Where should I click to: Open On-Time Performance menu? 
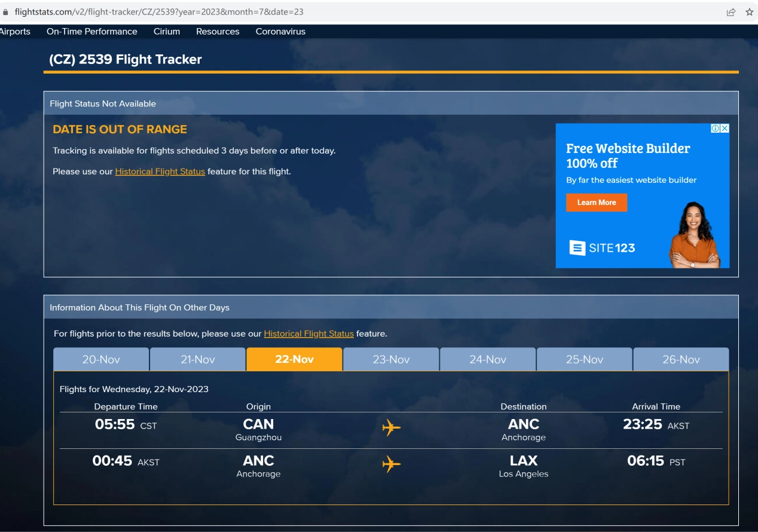92,32
